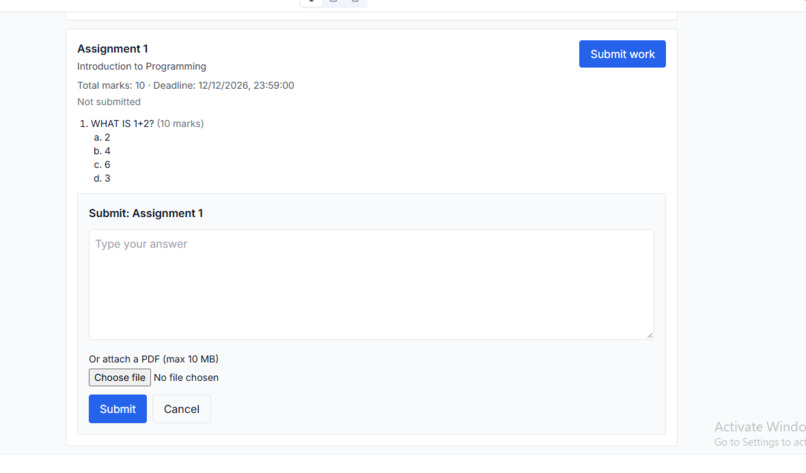Submit the Assignment 1 answer form
This screenshot has height=473, width=806.
[x=118, y=409]
